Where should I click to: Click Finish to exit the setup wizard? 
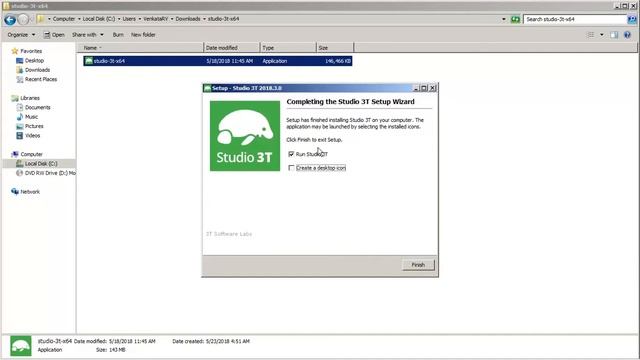tap(418, 265)
